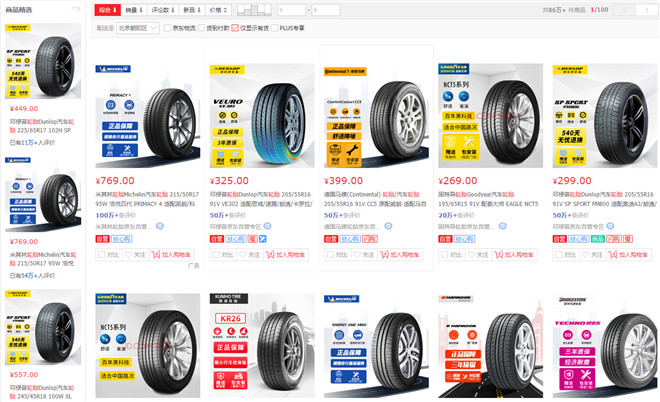Click the minimum price input field
660x402 pixels.
click(291, 10)
